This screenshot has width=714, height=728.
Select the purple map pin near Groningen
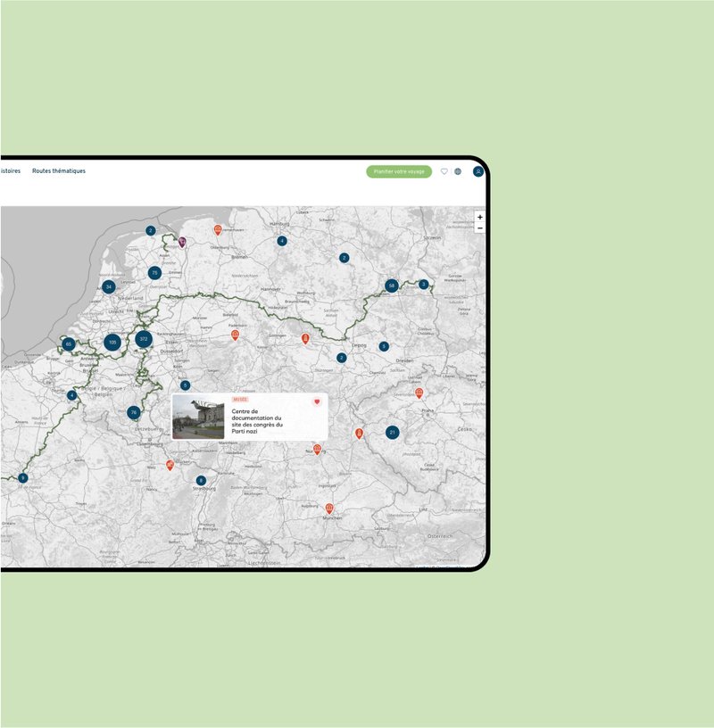point(182,241)
